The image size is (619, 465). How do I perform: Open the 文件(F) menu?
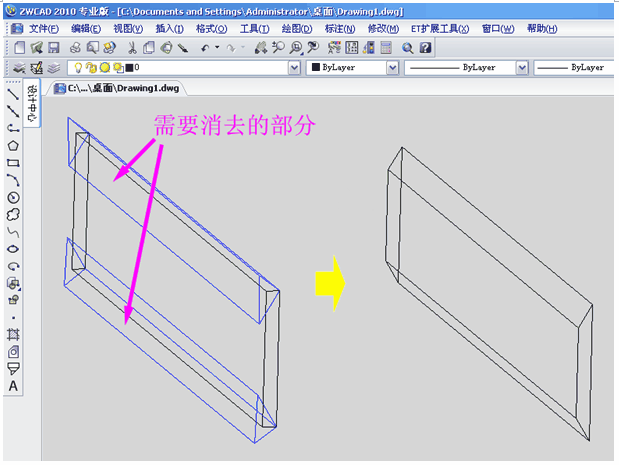(x=45, y=28)
